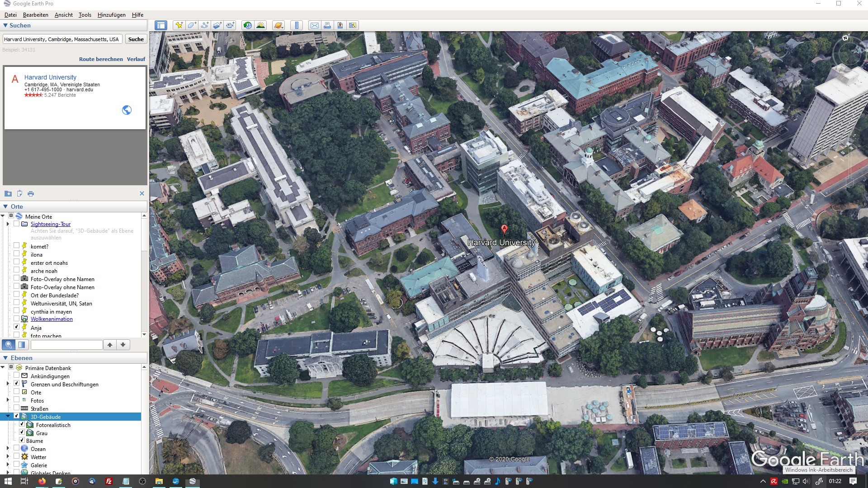The image size is (868, 488).
Task: Click the Harvard University map pin
Action: tap(505, 229)
